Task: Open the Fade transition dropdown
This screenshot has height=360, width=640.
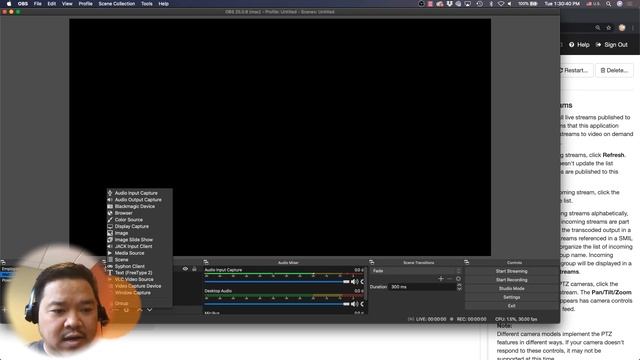Action: (x=416, y=271)
